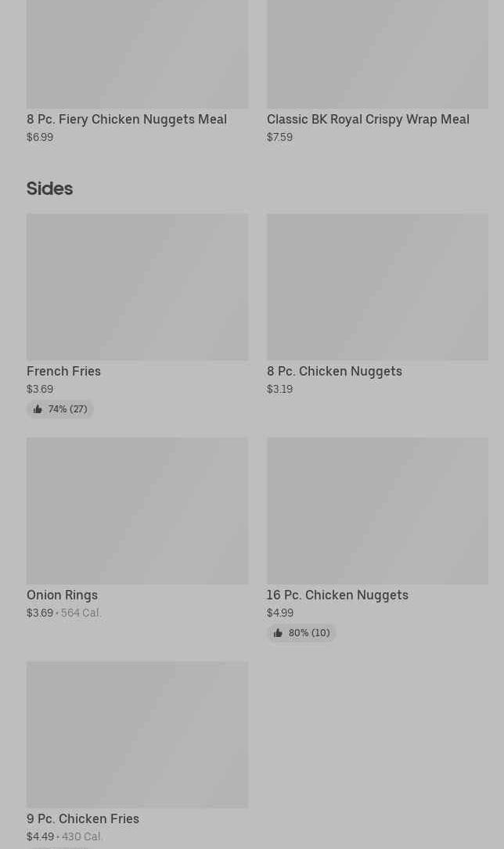Click the $7.59 price of Crispy Wrap Meal
Screen dimensions: 504x849
point(280,137)
